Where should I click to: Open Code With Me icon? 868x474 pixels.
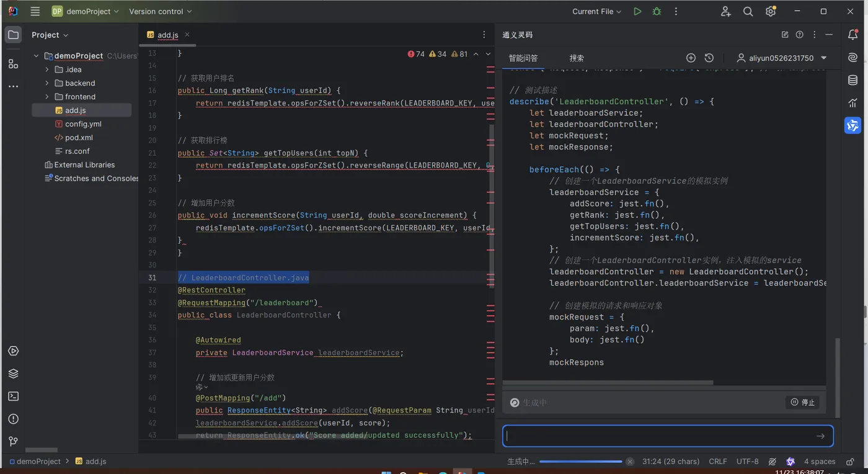[x=725, y=11]
